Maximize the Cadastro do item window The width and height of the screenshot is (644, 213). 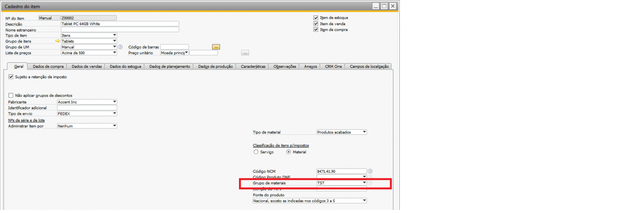tap(384, 6)
